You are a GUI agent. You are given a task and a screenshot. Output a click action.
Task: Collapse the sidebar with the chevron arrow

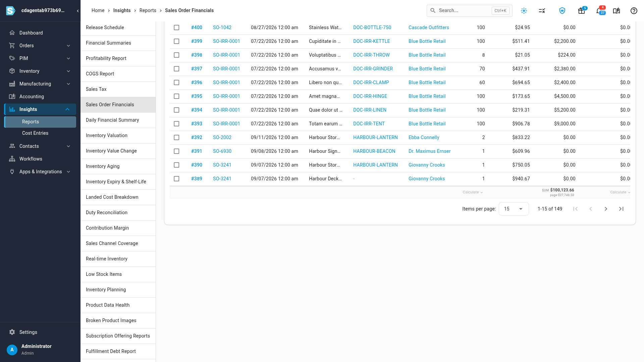click(78, 11)
